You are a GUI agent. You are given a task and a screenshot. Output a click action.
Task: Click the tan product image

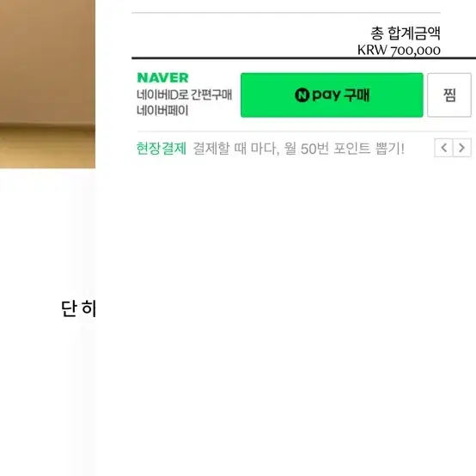[47, 84]
